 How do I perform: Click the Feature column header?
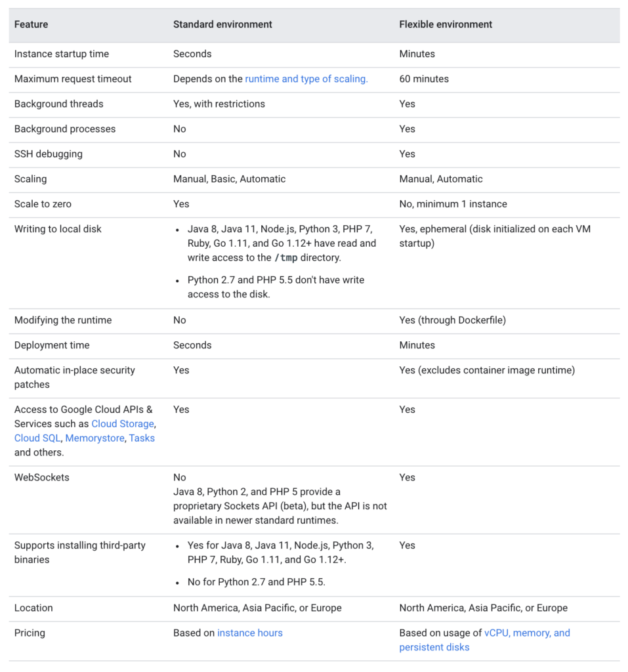[31, 24]
